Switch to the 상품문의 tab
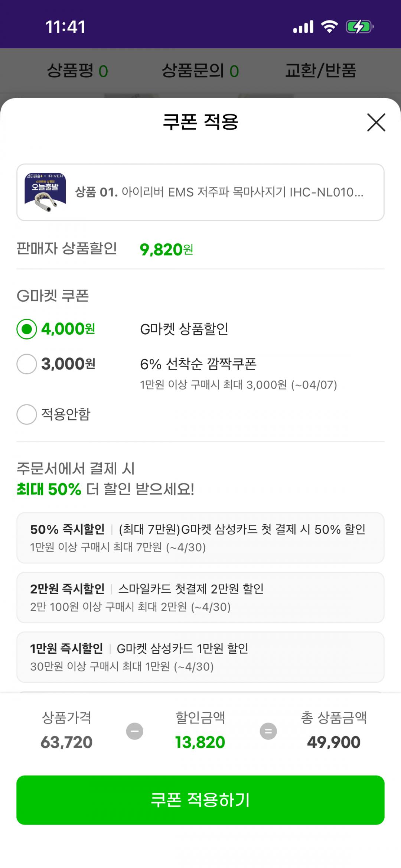This screenshot has height=868, width=401. (200, 71)
